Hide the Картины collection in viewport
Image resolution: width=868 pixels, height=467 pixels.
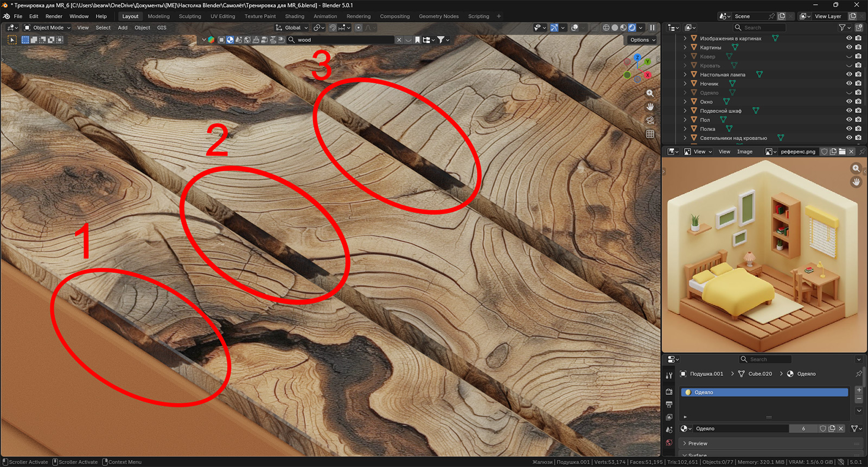[x=849, y=47]
